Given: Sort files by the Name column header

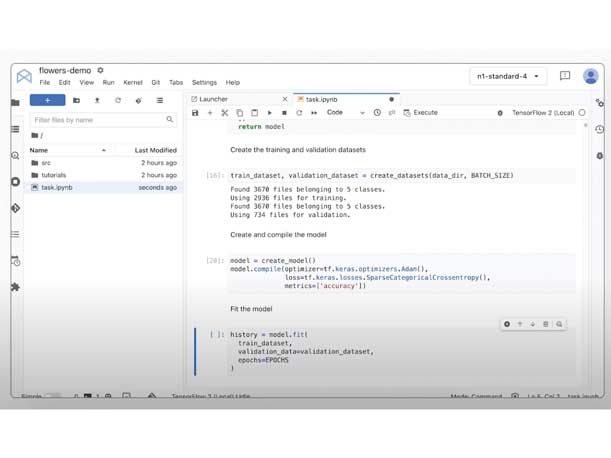Looking at the screenshot, I should [39, 150].
